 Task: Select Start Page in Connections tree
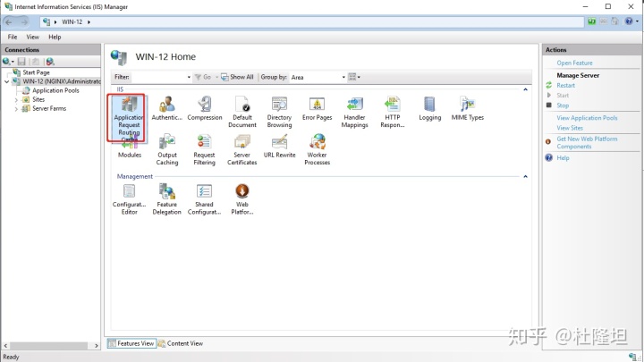(36, 72)
